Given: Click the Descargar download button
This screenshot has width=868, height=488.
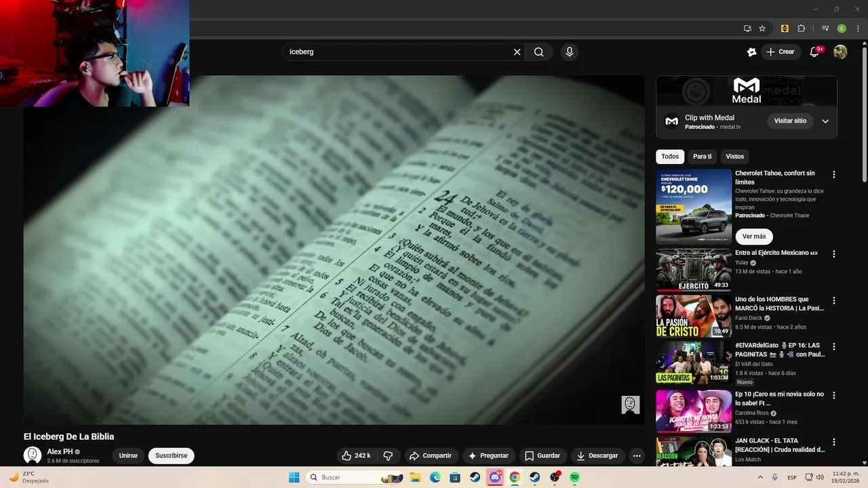Looking at the screenshot, I should pos(597,455).
